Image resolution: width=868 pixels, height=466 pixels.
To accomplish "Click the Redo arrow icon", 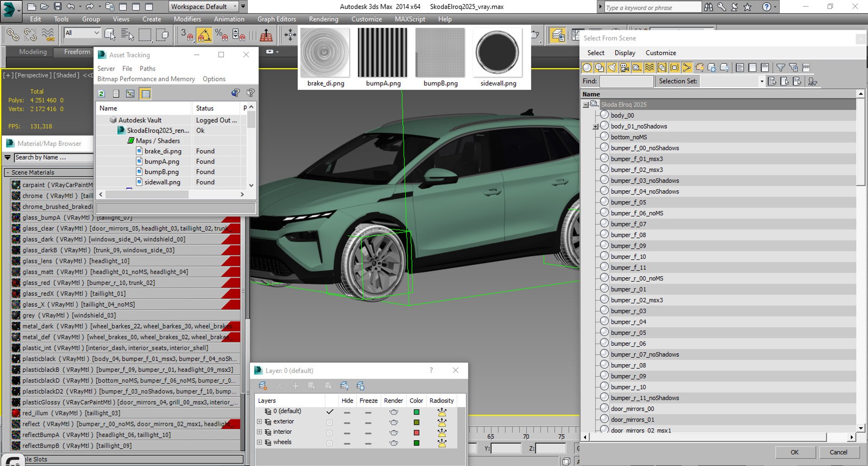I will click(x=90, y=6).
